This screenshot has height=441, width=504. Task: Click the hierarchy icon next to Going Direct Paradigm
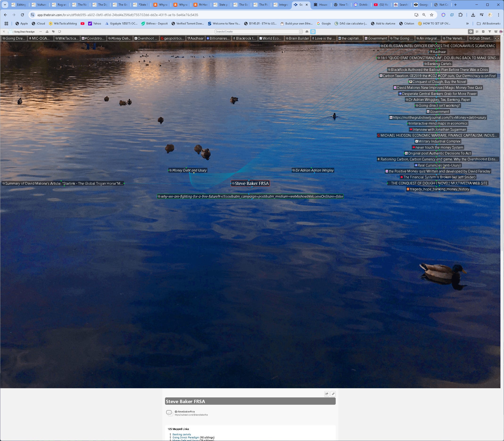(x=47, y=32)
